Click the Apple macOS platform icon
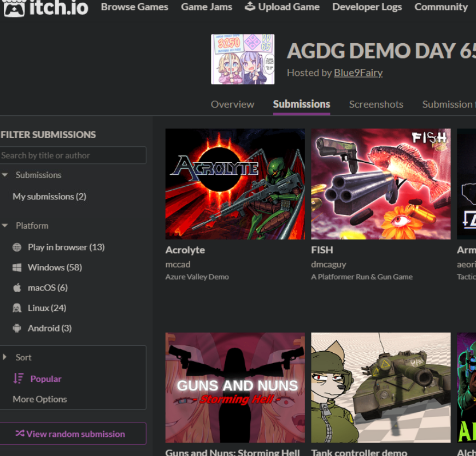Viewport: 476px width, 456px height. (x=17, y=288)
